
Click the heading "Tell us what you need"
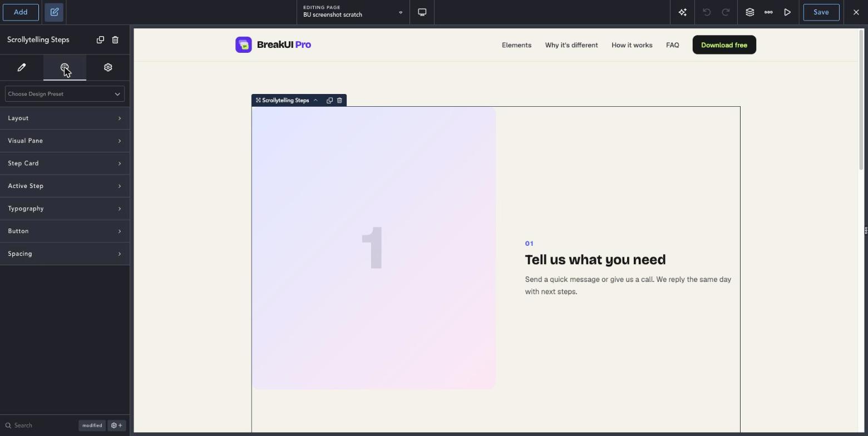(595, 260)
